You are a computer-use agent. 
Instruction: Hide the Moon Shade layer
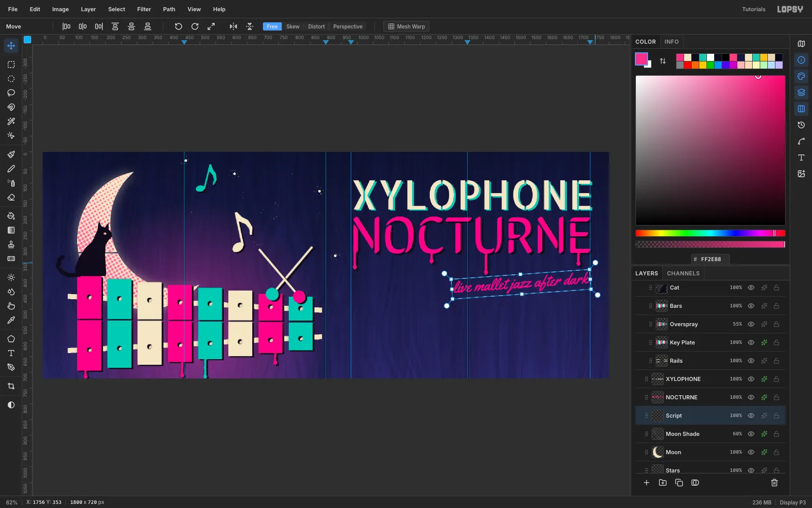751,434
